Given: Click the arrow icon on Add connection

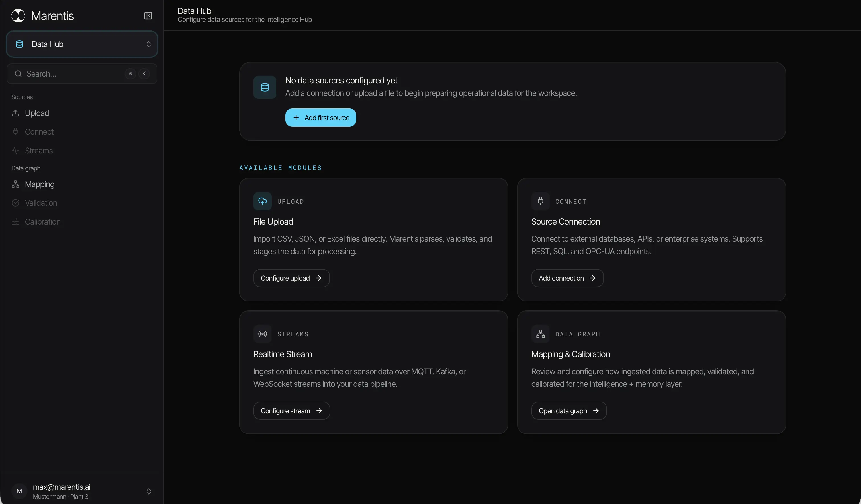Looking at the screenshot, I should click(x=592, y=278).
